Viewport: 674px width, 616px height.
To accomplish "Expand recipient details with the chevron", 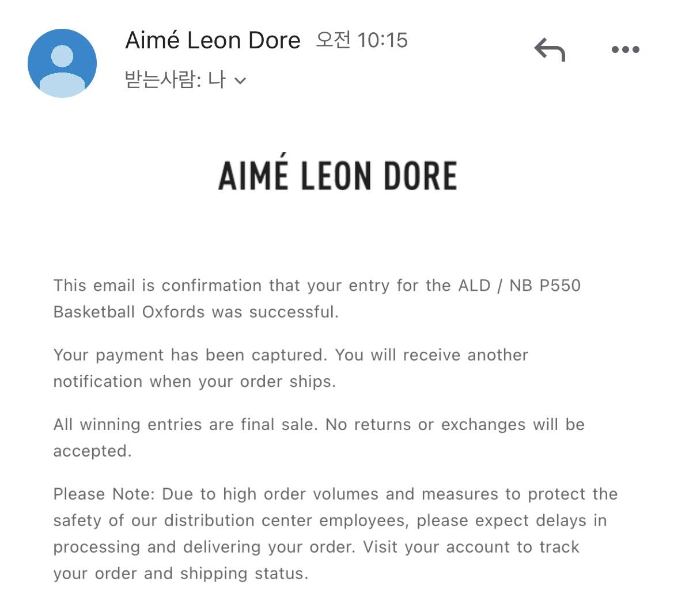I will [241, 81].
